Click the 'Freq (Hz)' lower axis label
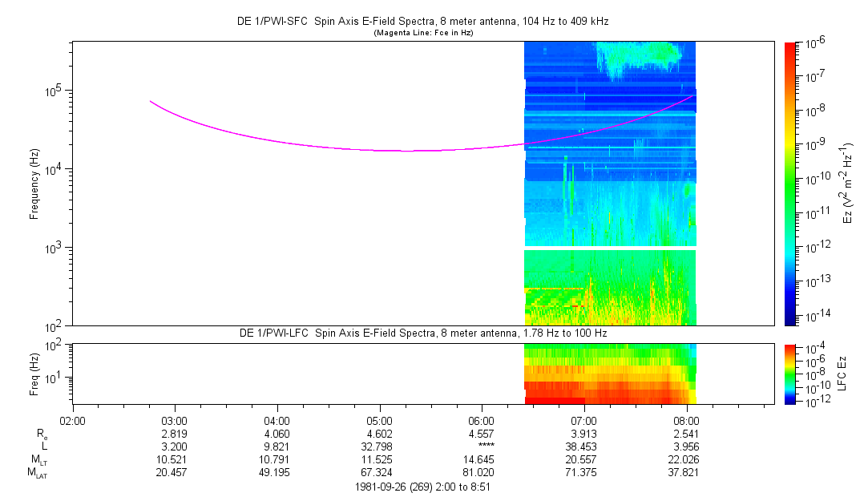The height and width of the screenshot is (497, 868). point(35,373)
